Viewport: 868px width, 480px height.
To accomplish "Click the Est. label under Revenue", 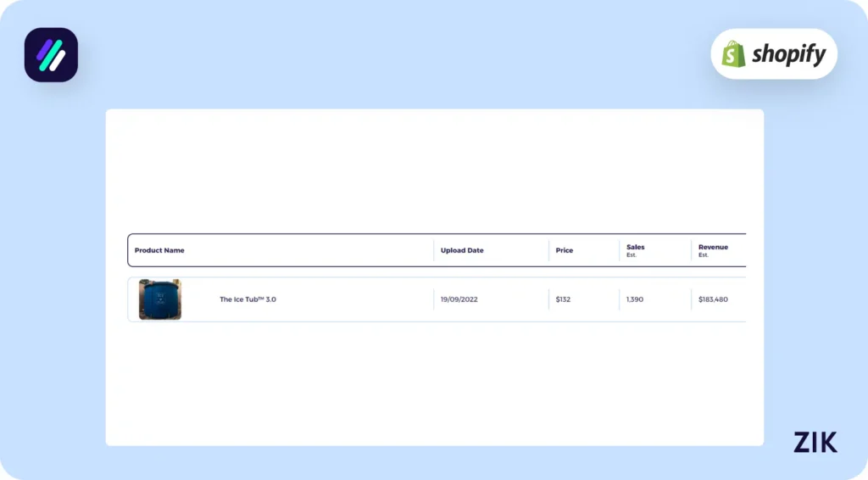I will click(x=704, y=255).
